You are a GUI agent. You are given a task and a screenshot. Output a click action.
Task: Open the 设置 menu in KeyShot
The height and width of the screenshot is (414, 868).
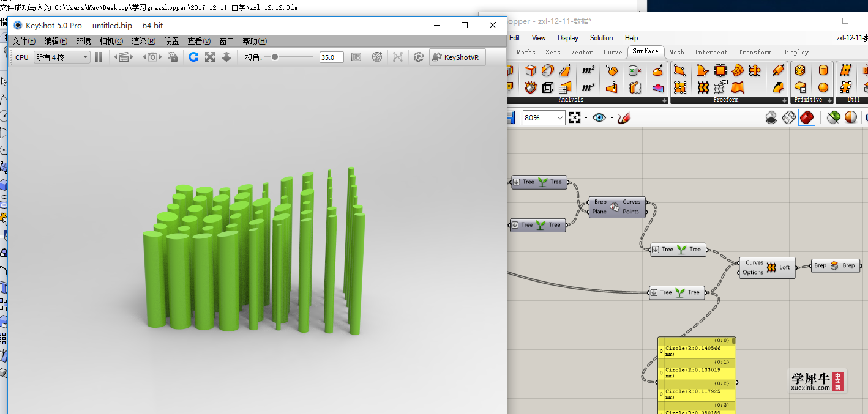pos(171,41)
